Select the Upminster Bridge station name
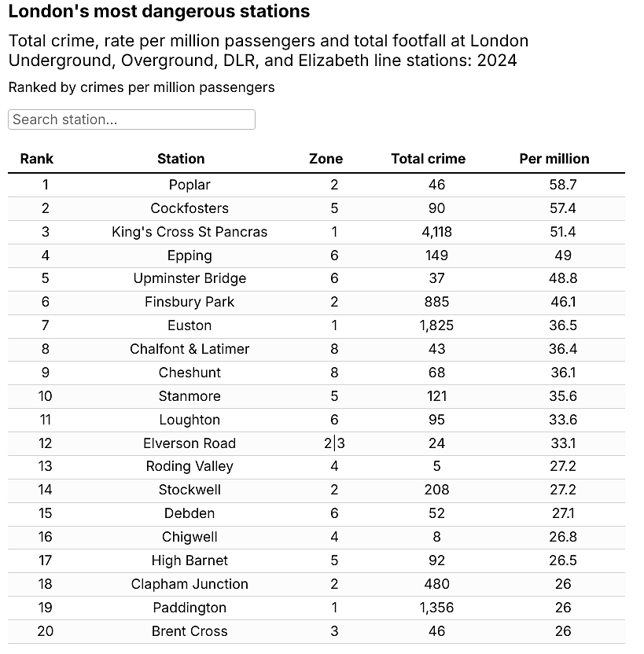Viewport: 644px width, 654px height. pos(190,278)
